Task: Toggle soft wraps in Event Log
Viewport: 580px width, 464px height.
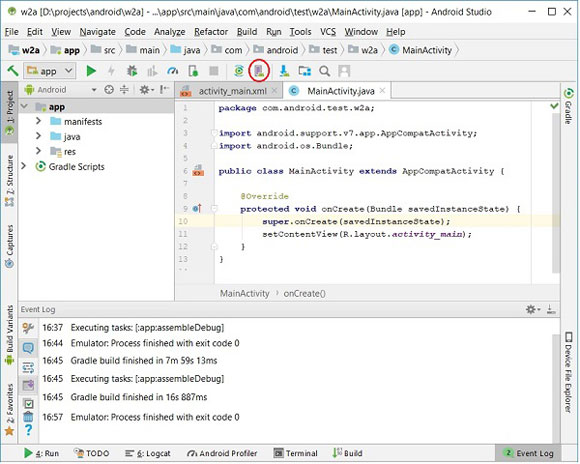Action: click(x=28, y=367)
